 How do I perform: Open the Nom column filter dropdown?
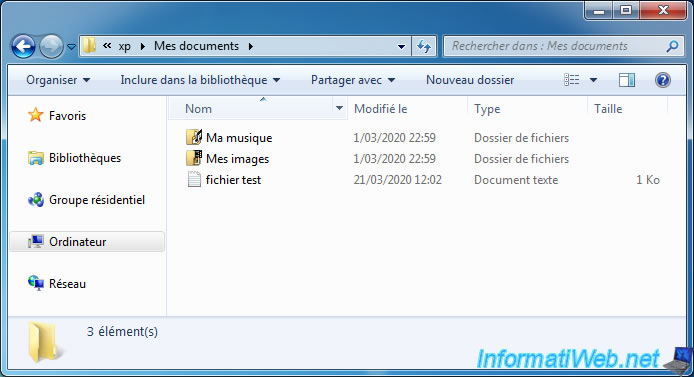point(339,108)
